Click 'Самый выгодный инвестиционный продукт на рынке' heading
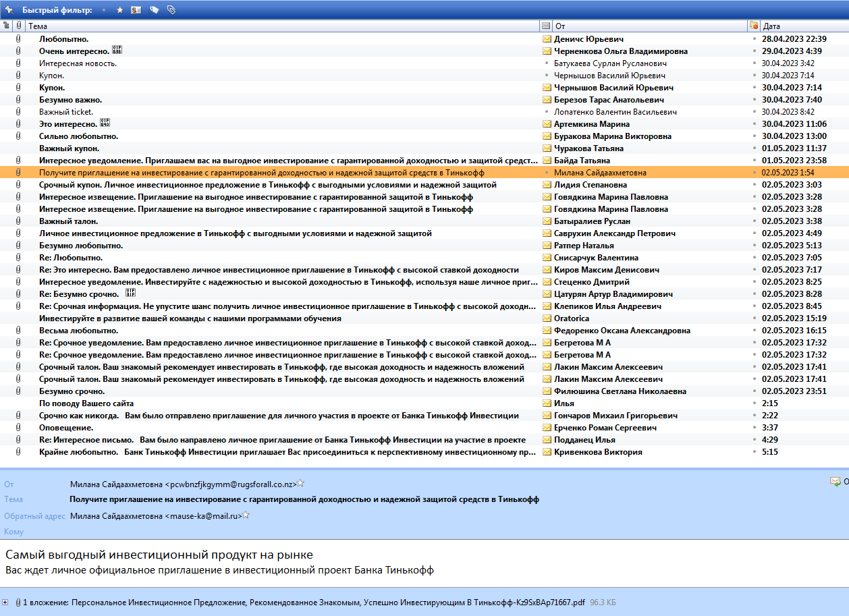 pyautogui.click(x=159, y=555)
